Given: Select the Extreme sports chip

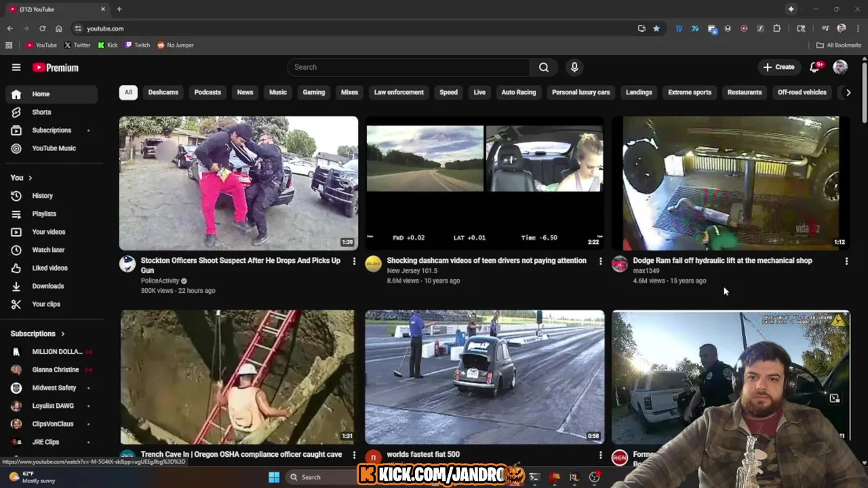Looking at the screenshot, I should (x=690, y=92).
